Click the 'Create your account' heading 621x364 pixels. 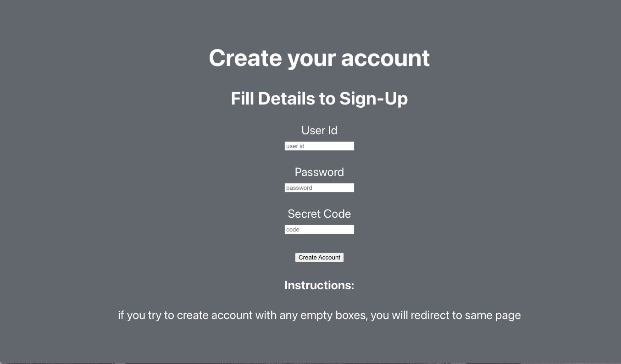[x=319, y=58]
